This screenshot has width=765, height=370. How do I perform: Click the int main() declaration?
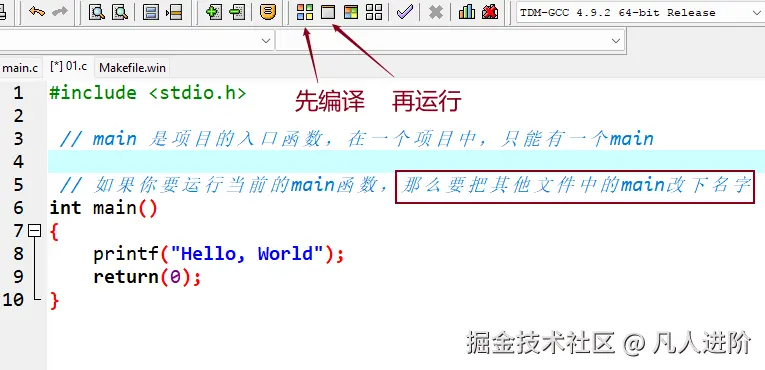[103, 208]
